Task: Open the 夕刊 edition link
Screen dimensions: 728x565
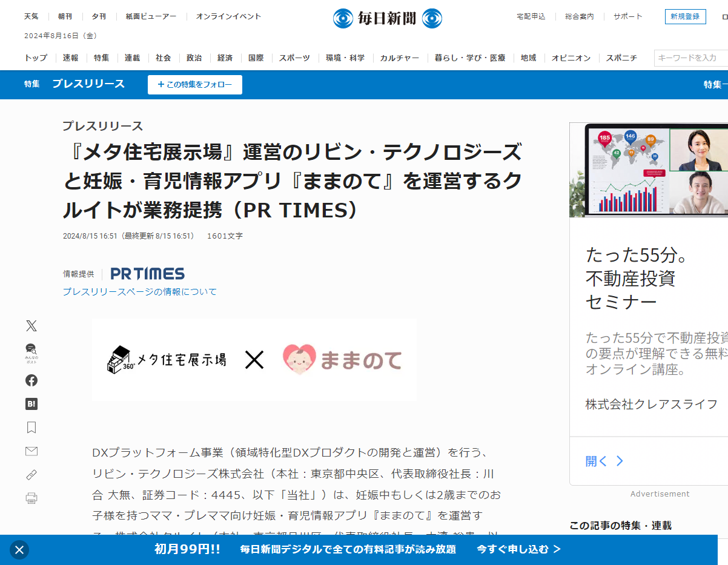Action: pos(99,16)
